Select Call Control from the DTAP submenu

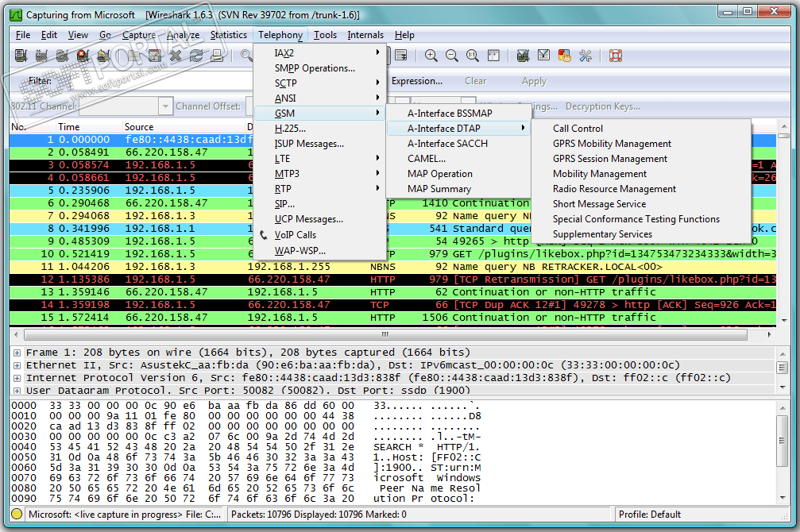[578, 129]
